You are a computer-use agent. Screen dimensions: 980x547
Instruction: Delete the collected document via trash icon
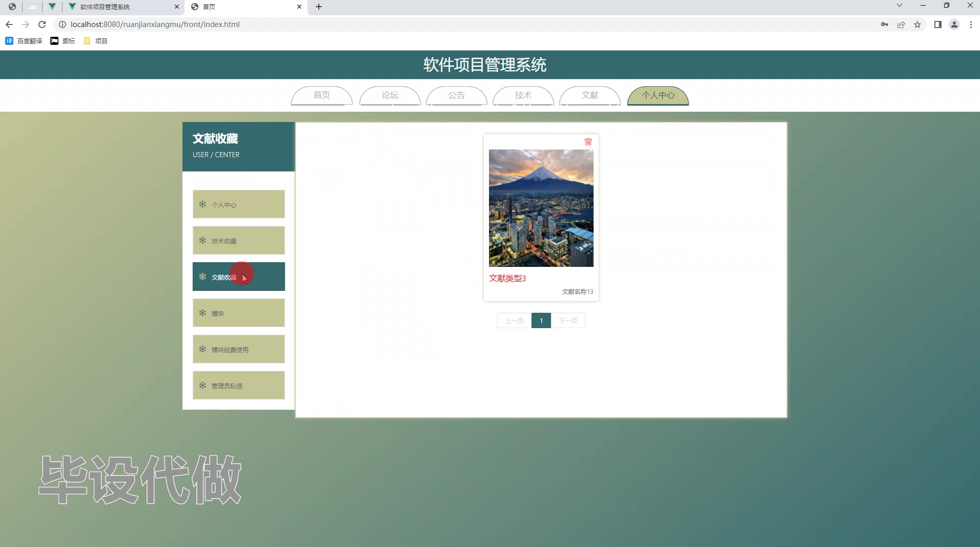pos(588,142)
